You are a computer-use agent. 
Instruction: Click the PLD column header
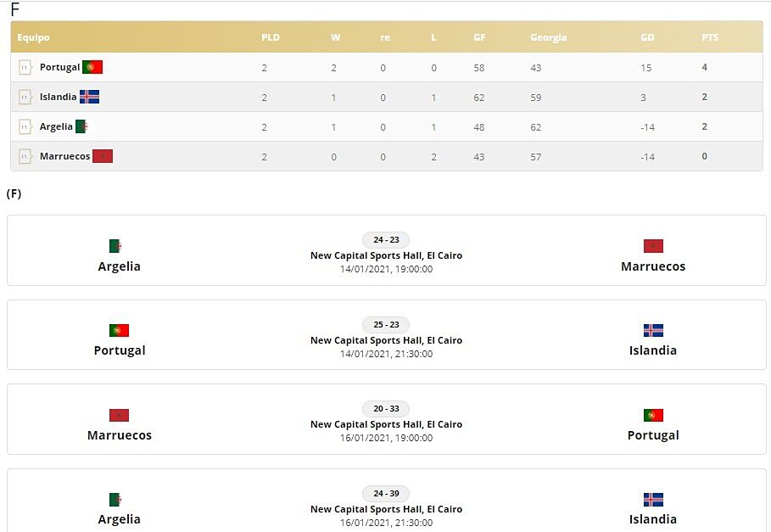tap(271, 37)
